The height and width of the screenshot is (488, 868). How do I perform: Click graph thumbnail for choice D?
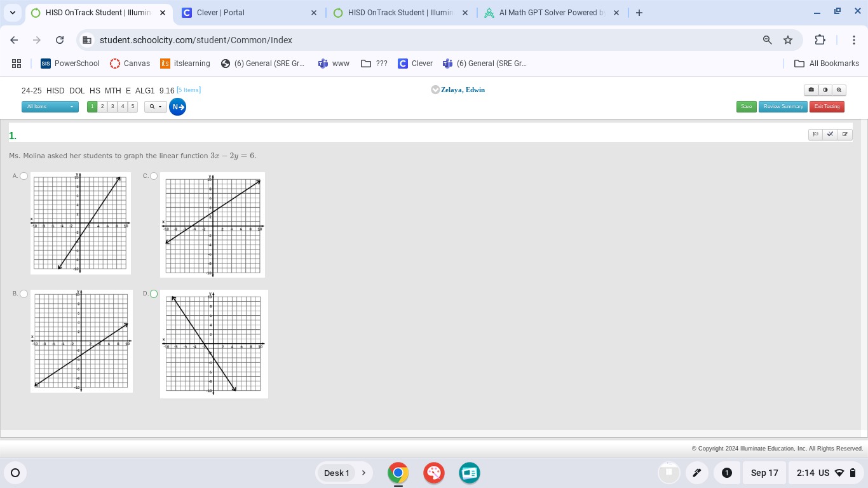(214, 344)
